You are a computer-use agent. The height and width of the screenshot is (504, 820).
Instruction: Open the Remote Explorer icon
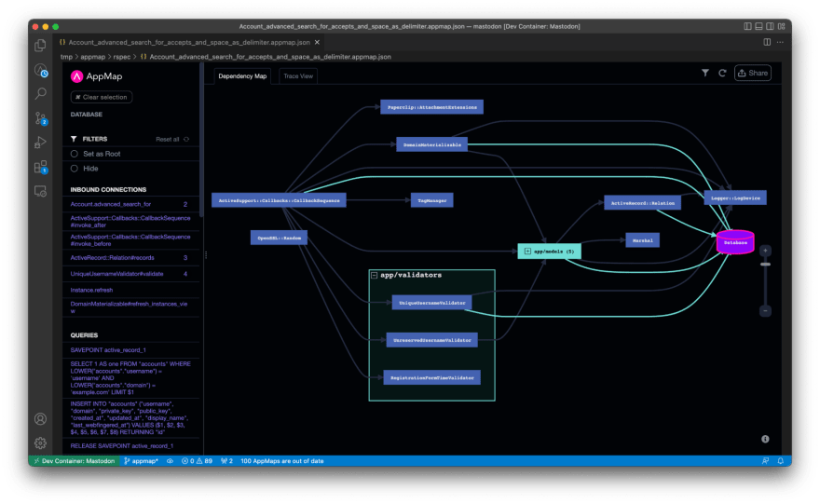click(x=40, y=191)
